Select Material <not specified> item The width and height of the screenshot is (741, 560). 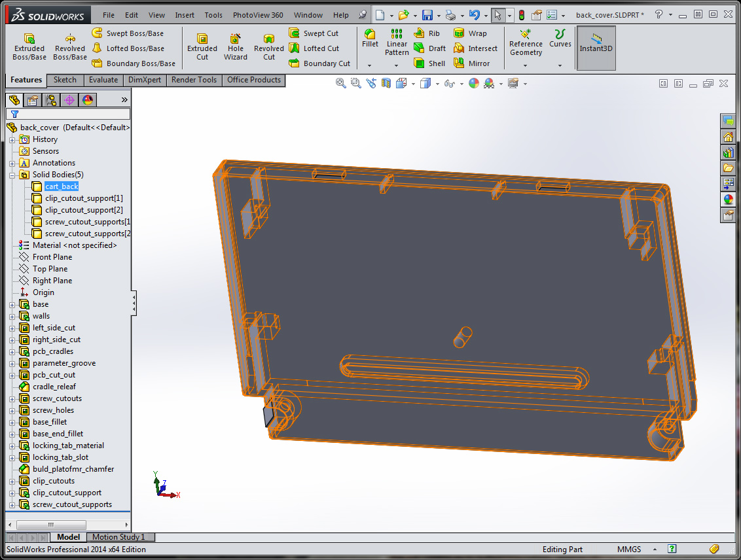point(74,245)
